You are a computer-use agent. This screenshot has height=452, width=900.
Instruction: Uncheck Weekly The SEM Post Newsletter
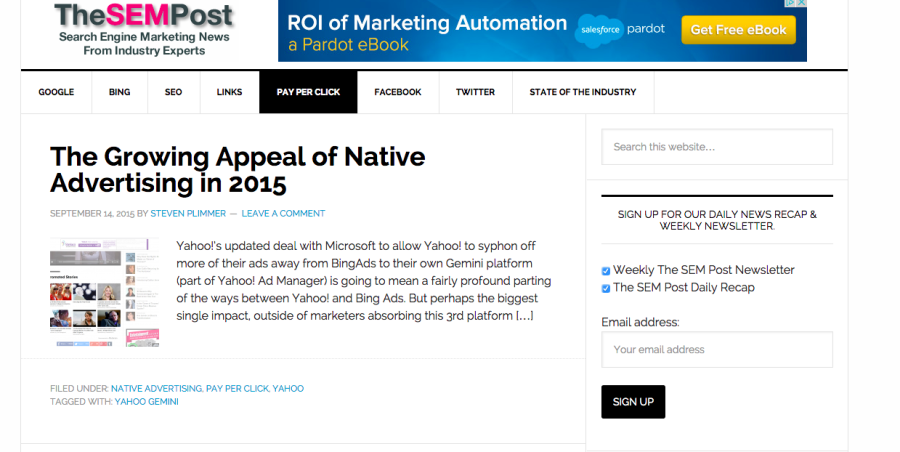606,271
